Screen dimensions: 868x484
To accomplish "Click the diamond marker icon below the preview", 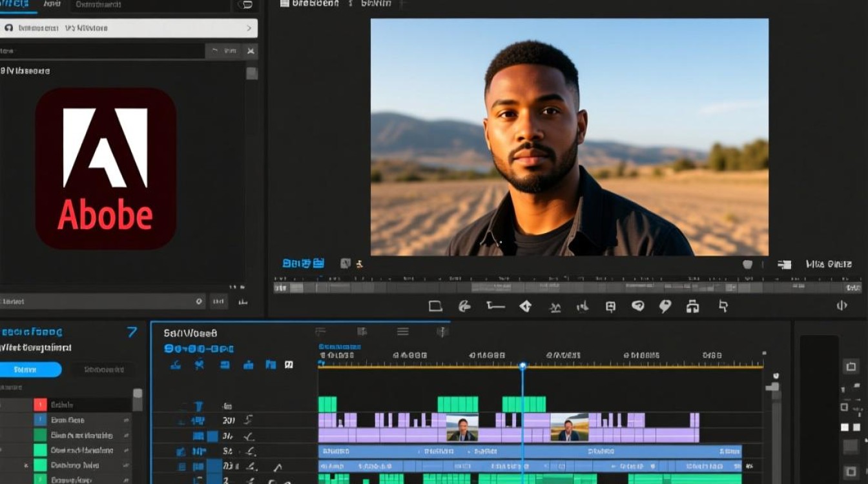I will tap(526, 306).
